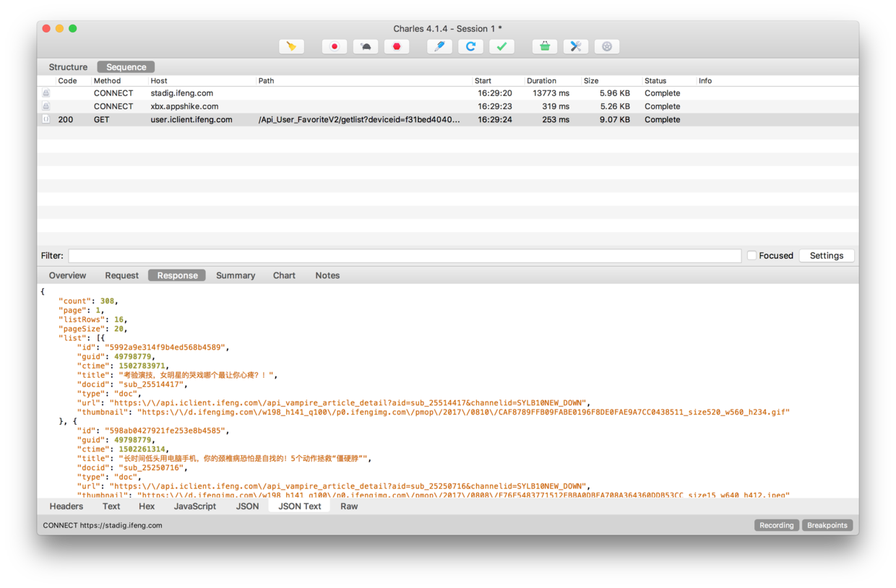Click the Breakpoints status button
Screen dimensions: 896x588
(x=827, y=525)
